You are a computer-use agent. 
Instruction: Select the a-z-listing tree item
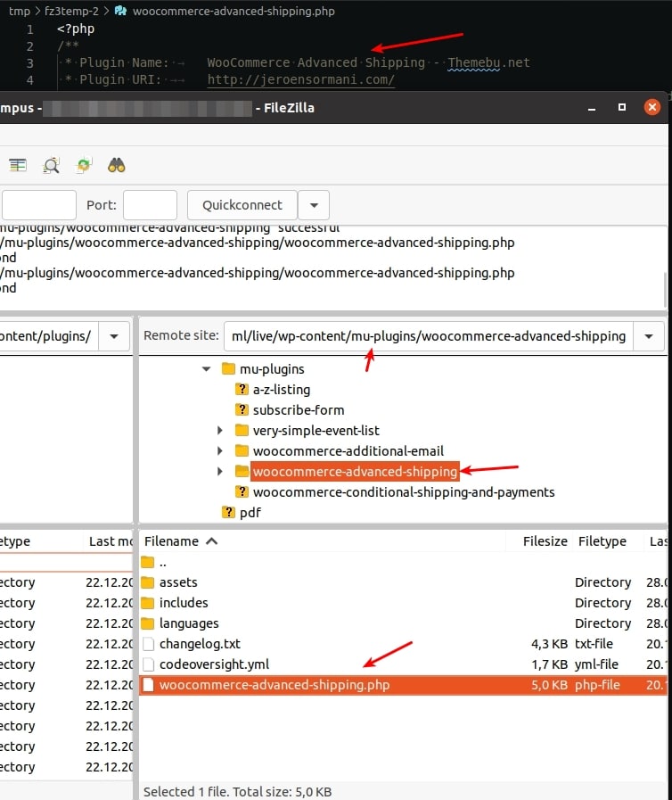coord(282,389)
